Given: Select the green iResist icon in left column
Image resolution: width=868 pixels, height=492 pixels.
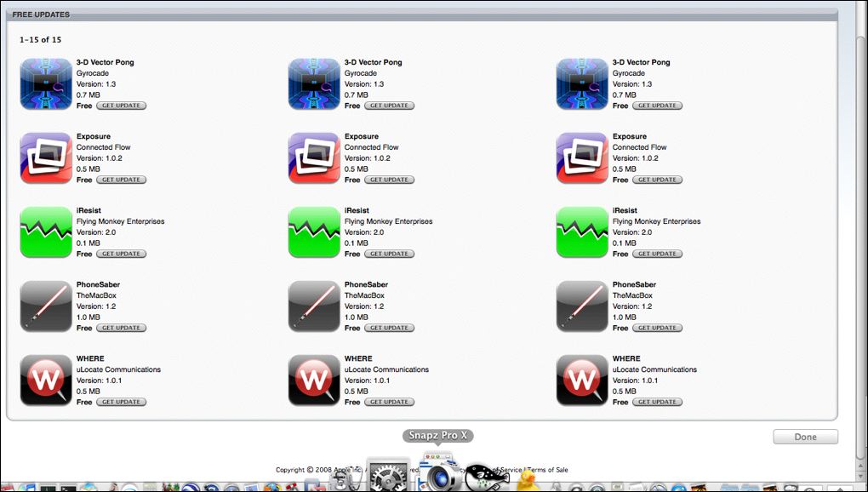Looking at the screenshot, I should click(x=46, y=232).
